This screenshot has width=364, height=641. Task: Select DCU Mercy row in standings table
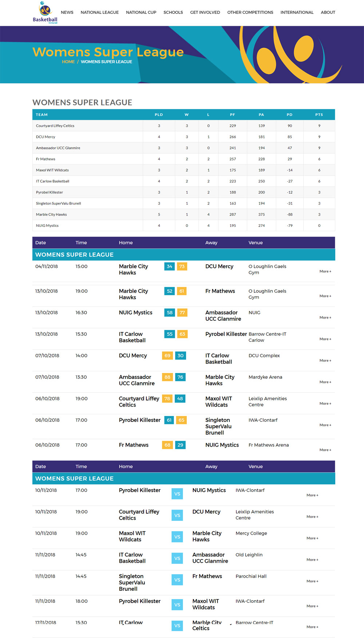coord(183,137)
